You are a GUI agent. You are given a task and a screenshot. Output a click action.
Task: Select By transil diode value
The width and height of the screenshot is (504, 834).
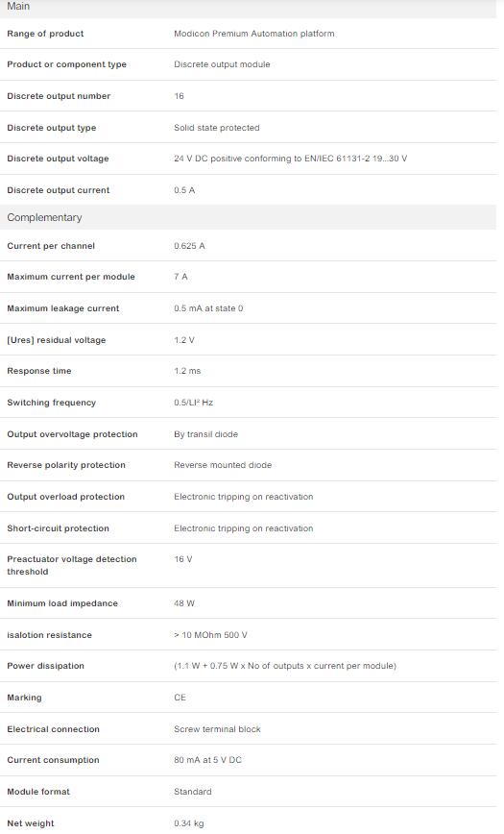205,434
